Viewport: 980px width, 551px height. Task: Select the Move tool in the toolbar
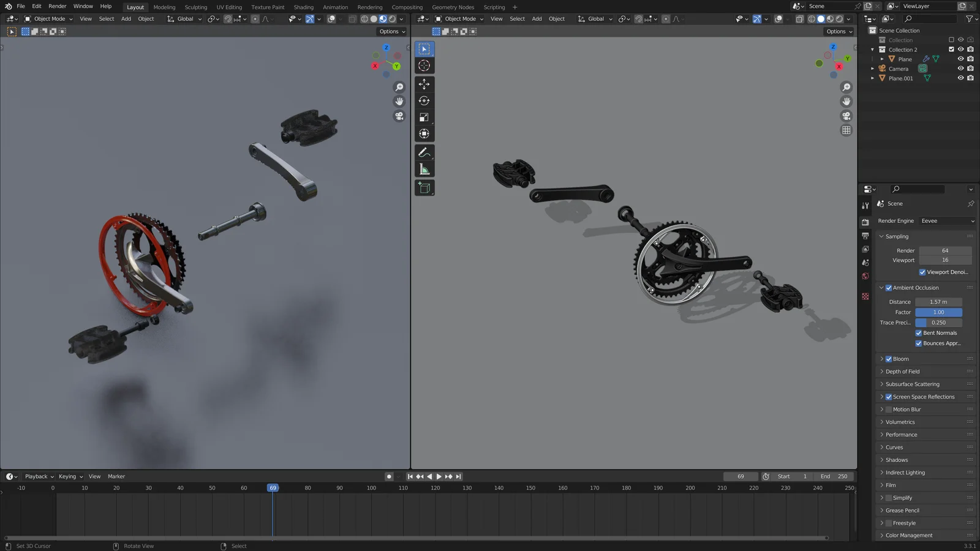click(x=424, y=83)
